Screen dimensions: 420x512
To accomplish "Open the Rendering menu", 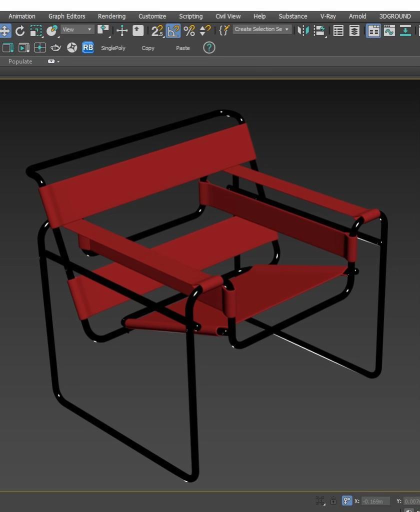I will (111, 16).
